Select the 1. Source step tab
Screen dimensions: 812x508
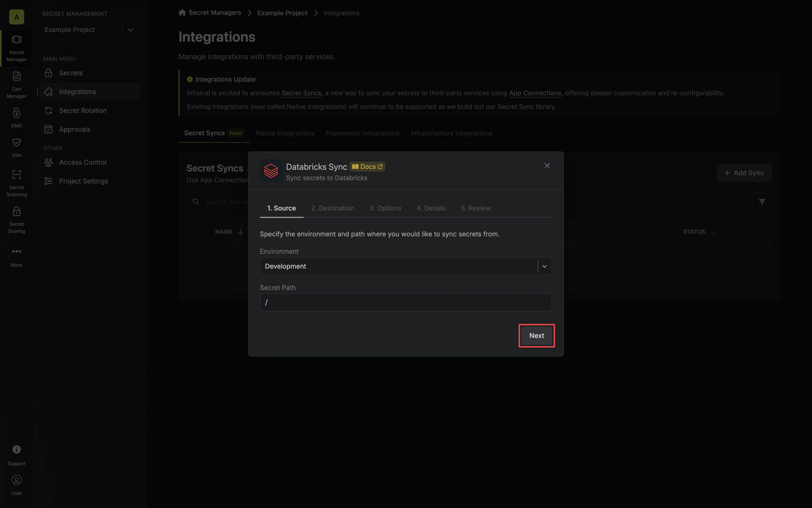pyautogui.click(x=281, y=208)
